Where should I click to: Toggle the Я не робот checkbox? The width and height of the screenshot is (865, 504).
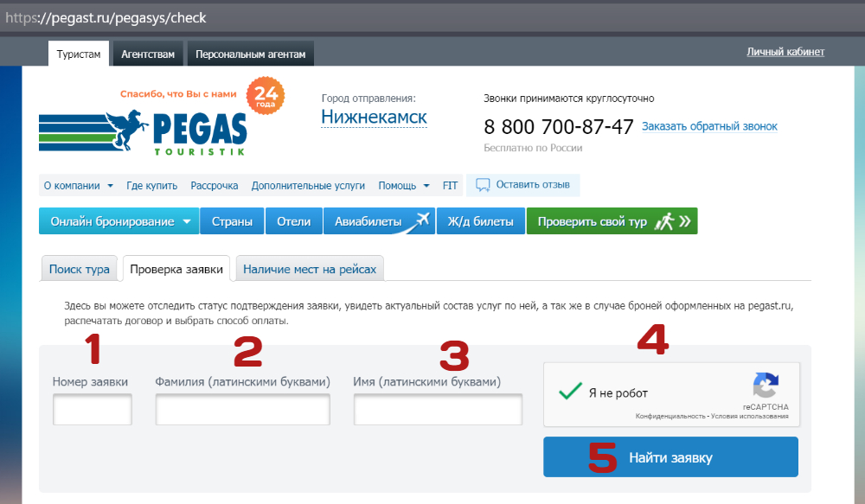pos(570,392)
